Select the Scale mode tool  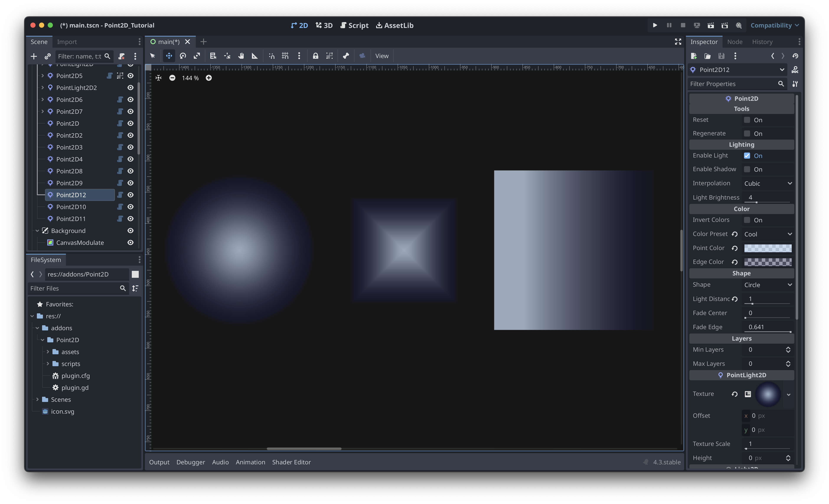[197, 56]
